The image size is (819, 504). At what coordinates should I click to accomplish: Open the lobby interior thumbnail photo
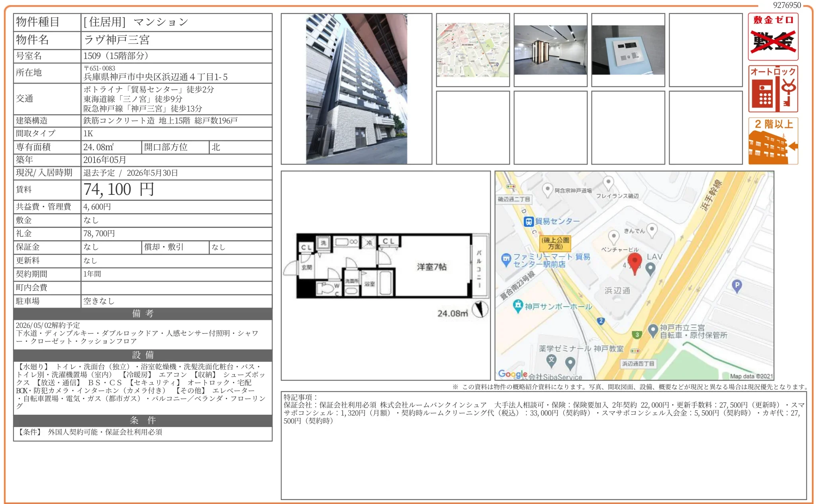[x=550, y=50]
